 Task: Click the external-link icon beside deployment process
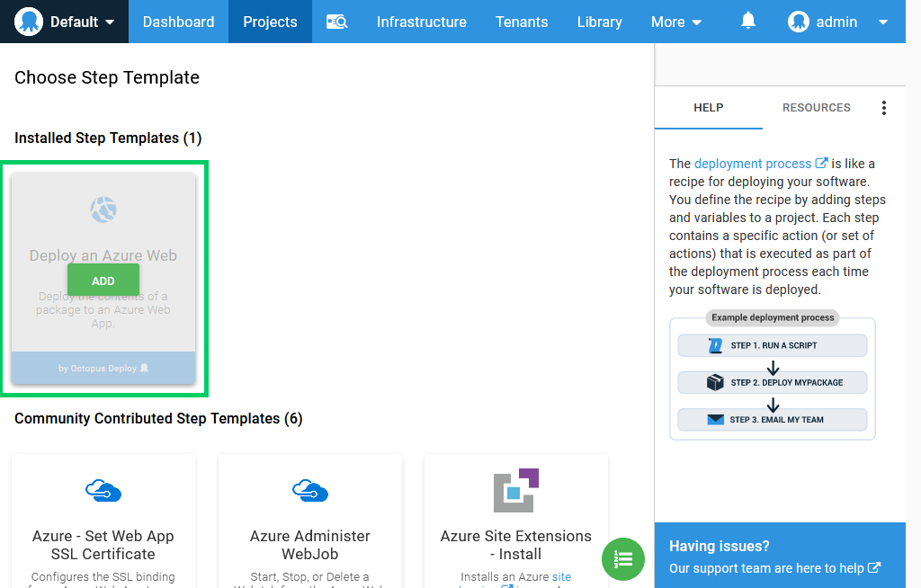(821, 164)
